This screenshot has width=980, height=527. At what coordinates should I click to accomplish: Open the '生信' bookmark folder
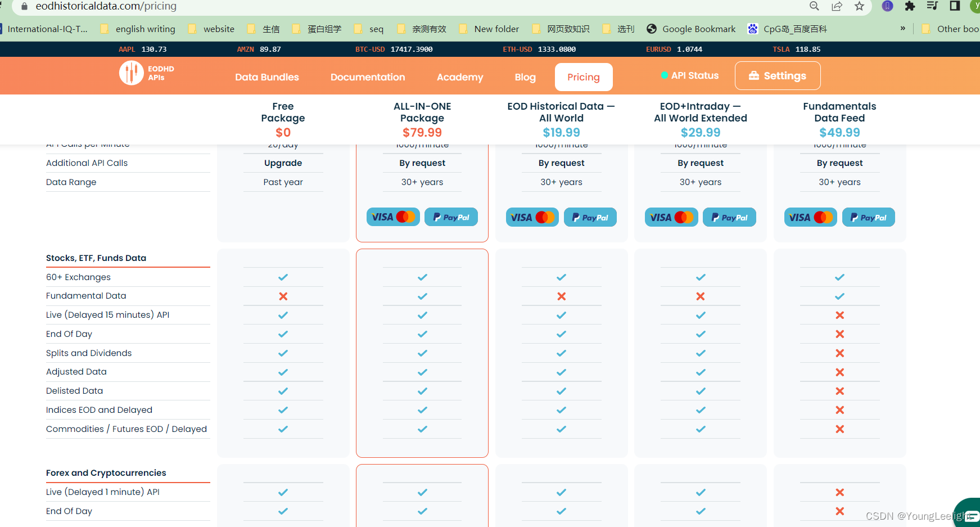click(263, 29)
